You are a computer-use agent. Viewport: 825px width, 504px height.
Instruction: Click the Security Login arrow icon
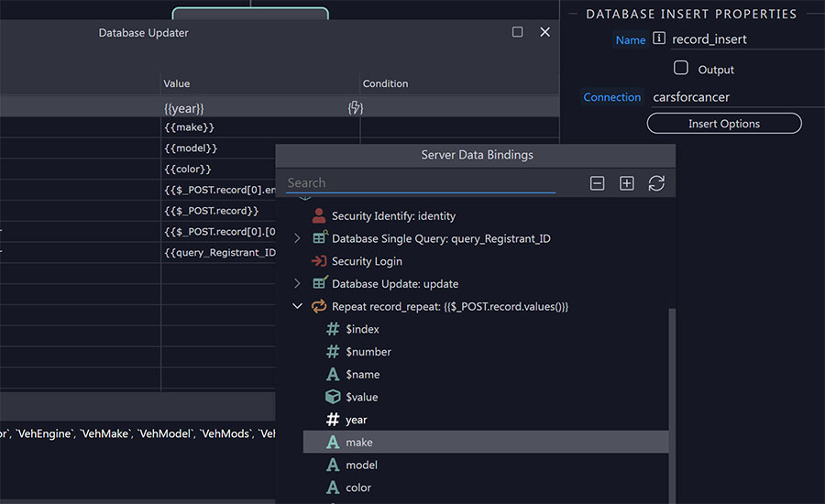tap(319, 261)
